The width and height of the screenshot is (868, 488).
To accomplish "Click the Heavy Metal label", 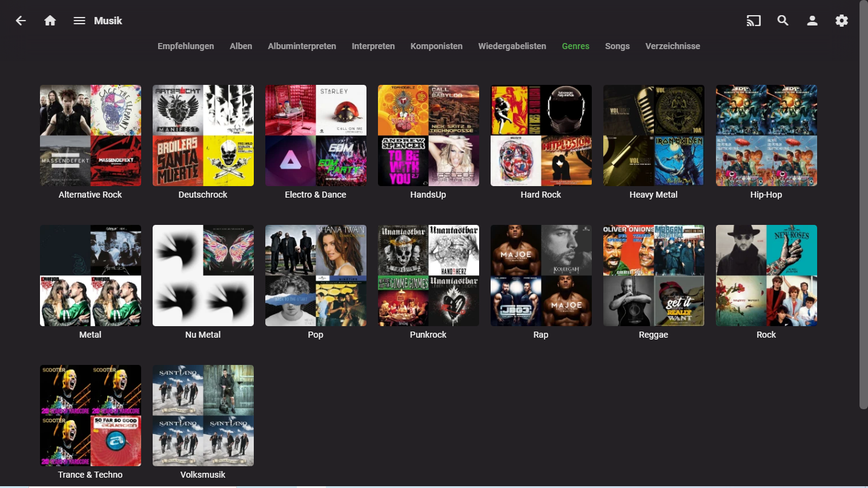I will (654, 195).
